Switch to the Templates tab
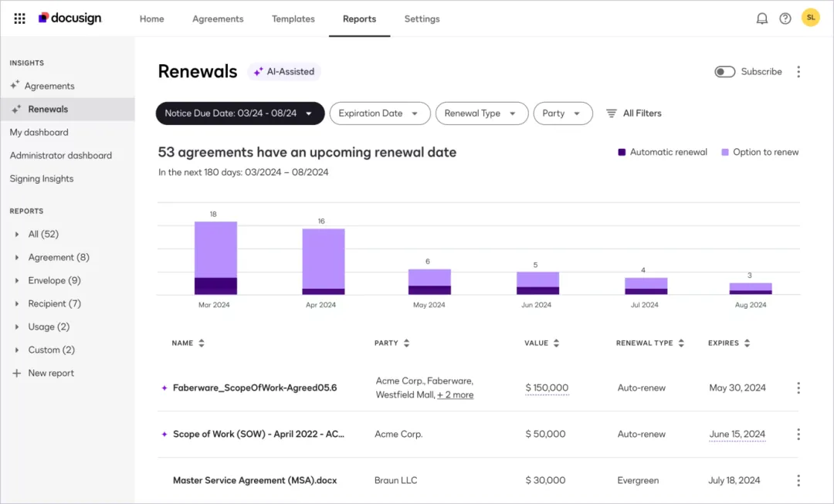834x504 pixels. (x=293, y=19)
